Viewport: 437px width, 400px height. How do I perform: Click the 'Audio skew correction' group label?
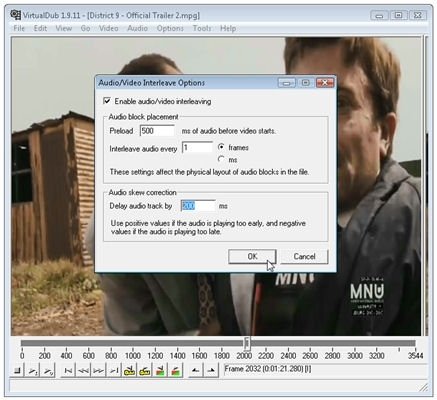click(x=143, y=192)
